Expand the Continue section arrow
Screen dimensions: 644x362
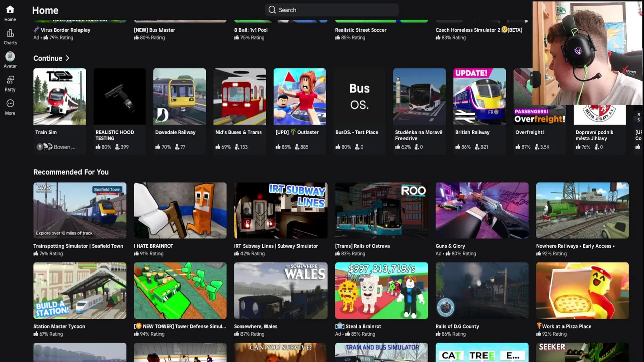(x=67, y=58)
